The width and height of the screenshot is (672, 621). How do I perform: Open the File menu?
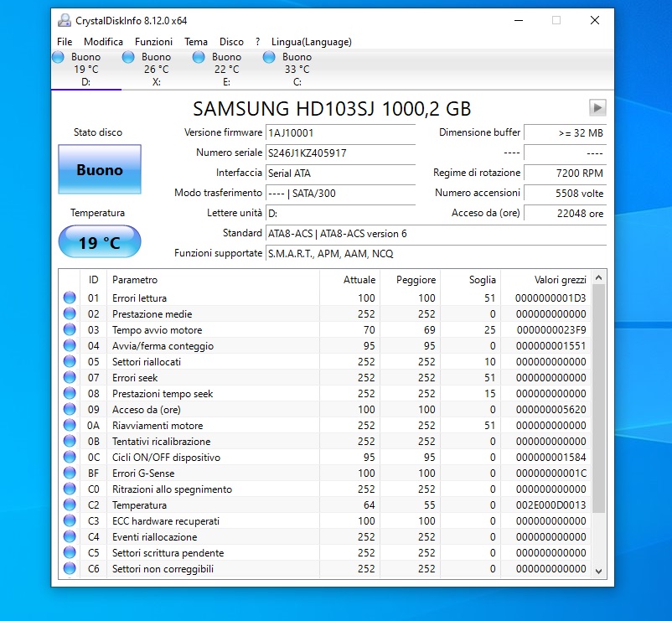(65, 42)
